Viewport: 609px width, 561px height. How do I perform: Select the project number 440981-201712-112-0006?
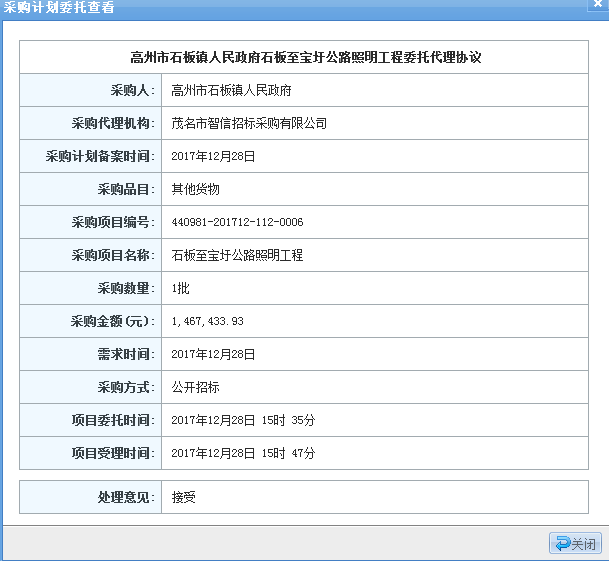(x=237, y=222)
